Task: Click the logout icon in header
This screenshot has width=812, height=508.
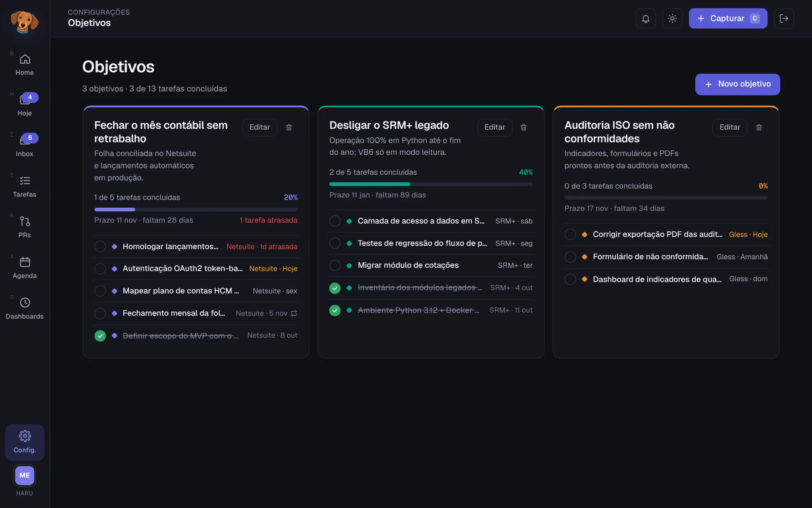Action: [x=784, y=19]
